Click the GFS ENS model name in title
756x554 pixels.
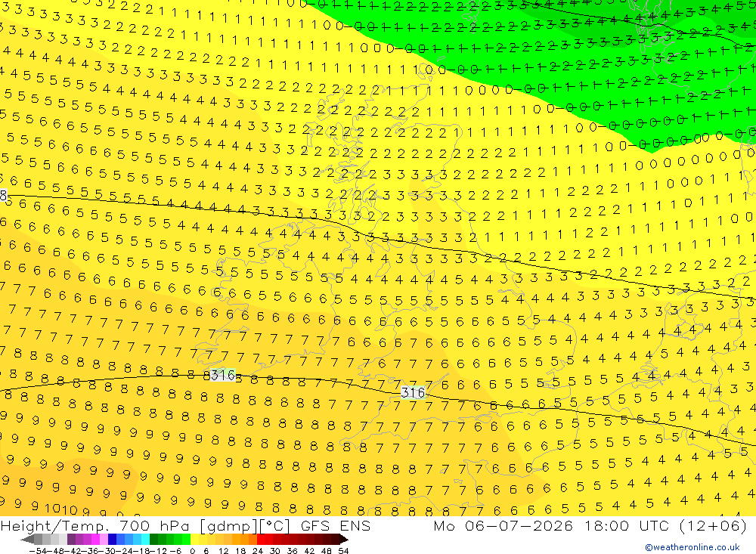click(x=336, y=525)
